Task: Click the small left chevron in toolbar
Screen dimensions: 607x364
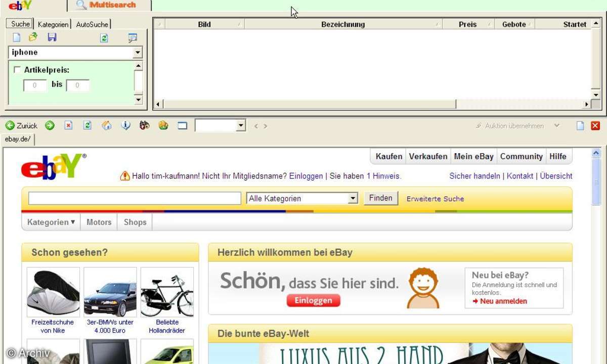Action: click(256, 126)
